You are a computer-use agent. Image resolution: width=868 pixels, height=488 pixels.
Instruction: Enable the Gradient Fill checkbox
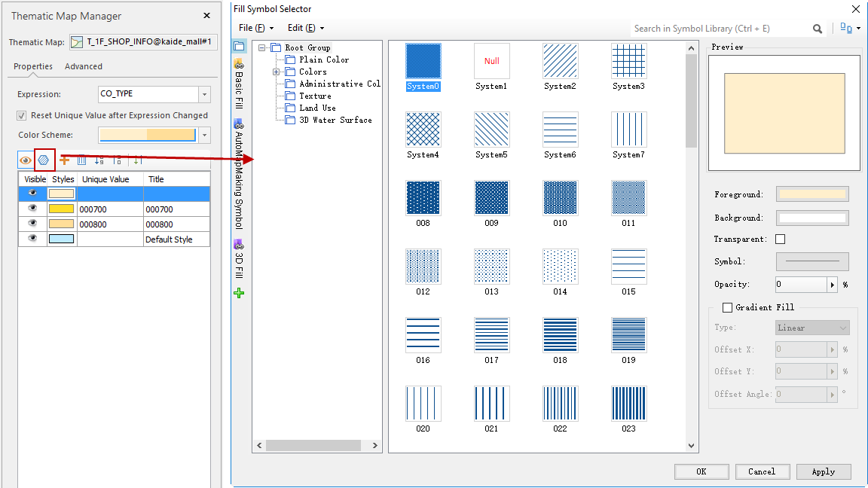(x=727, y=307)
